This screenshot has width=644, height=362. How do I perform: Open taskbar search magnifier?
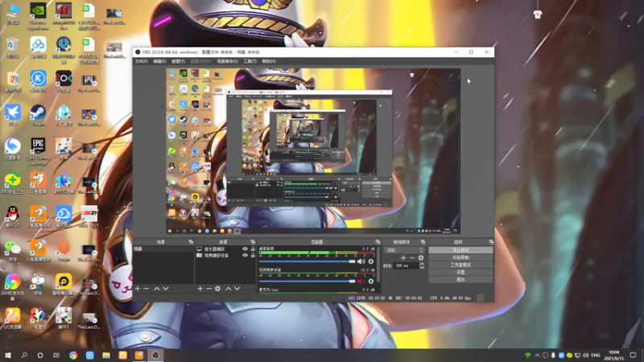tap(24, 355)
